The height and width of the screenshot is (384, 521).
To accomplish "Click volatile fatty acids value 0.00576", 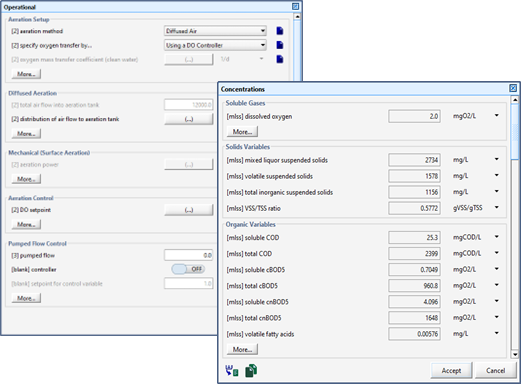I will [414, 334].
